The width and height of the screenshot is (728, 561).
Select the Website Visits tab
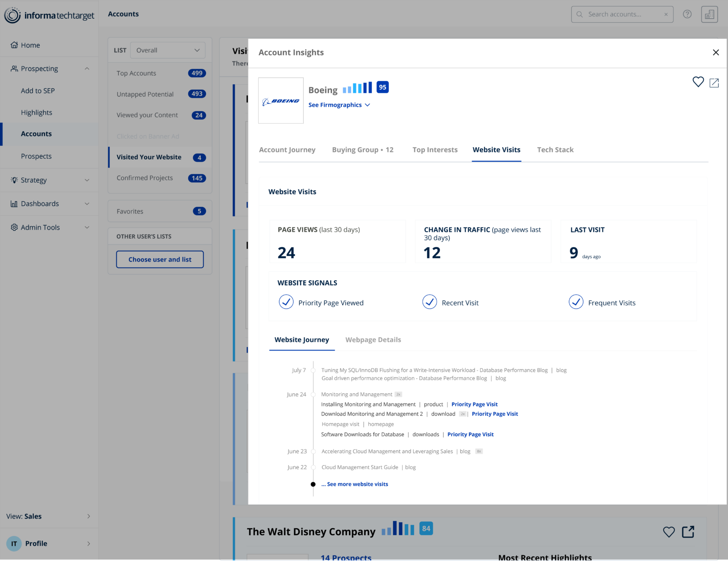click(496, 150)
